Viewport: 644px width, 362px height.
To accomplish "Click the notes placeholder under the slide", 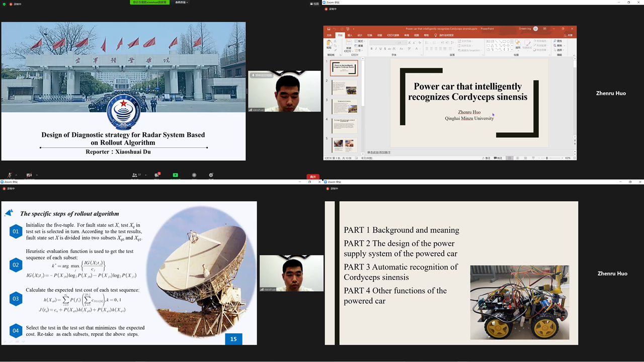I will (379, 152).
